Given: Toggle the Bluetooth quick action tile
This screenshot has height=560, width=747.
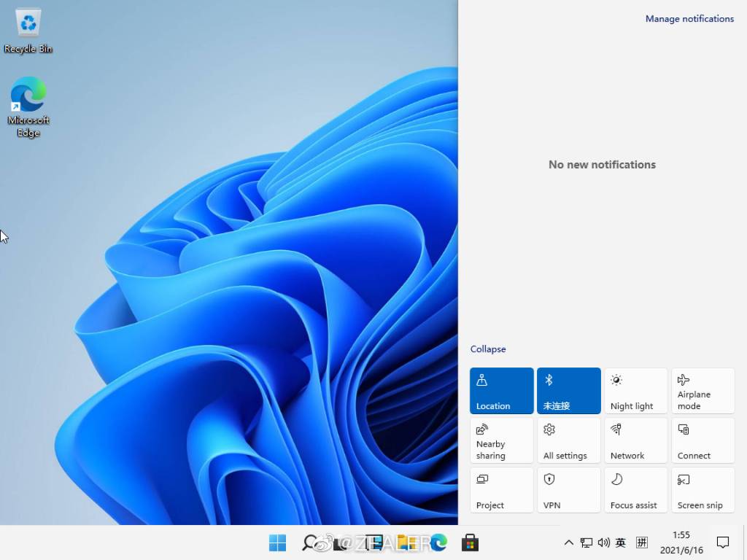Looking at the screenshot, I should [x=569, y=391].
